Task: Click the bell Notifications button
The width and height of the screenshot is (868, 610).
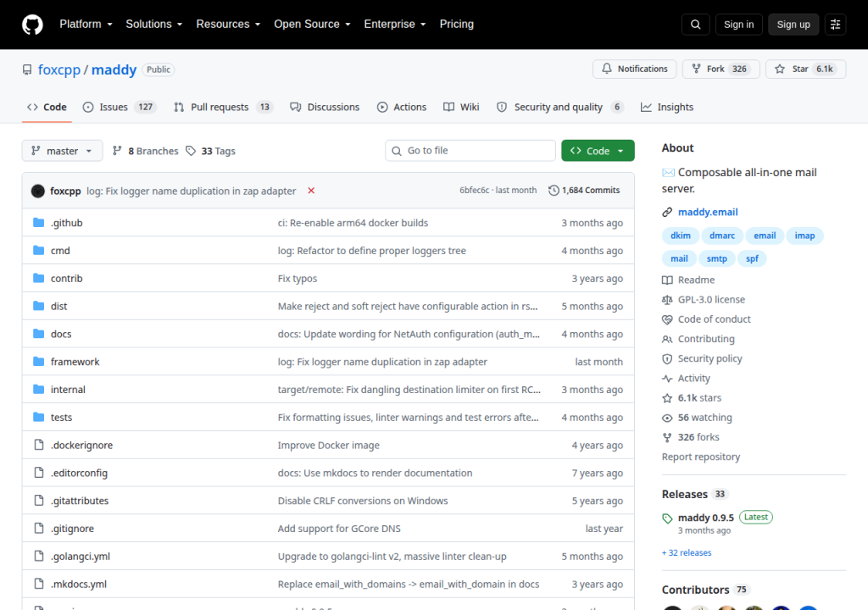Action: coord(634,69)
